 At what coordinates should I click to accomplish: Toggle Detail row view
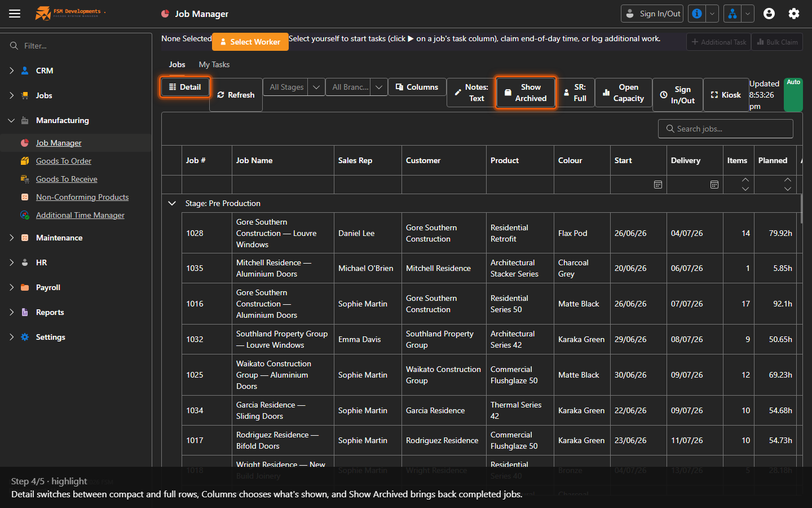pos(185,87)
